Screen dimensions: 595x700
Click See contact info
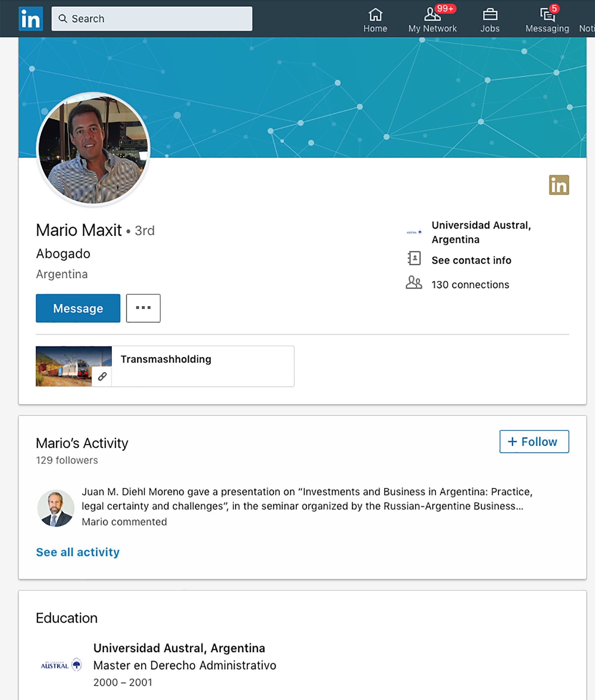471,260
